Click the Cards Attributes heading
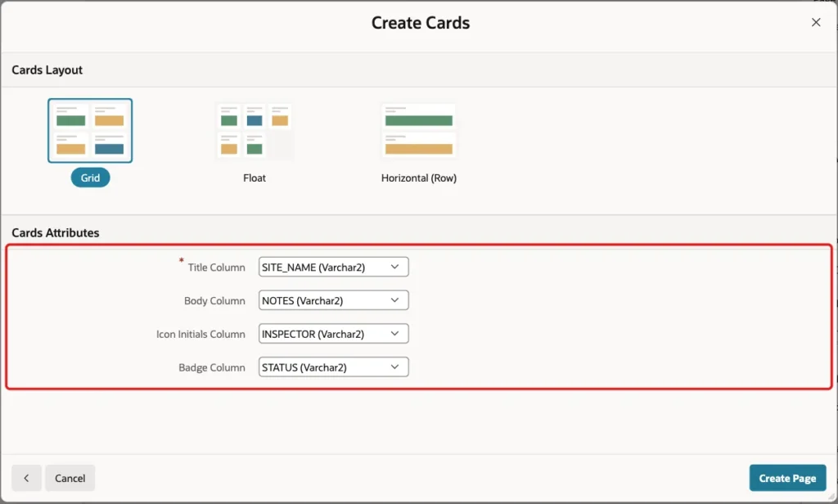The width and height of the screenshot is (838, 504). pos(56,232)
